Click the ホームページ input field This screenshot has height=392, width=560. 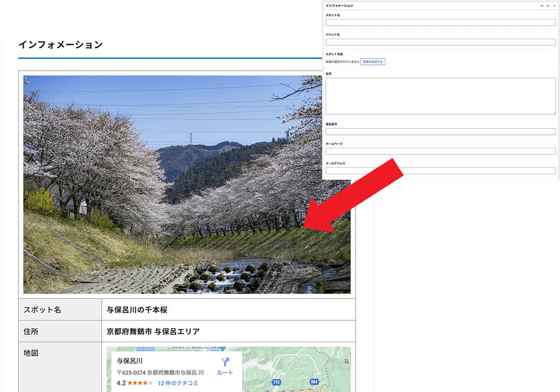[x=440, y=151]
